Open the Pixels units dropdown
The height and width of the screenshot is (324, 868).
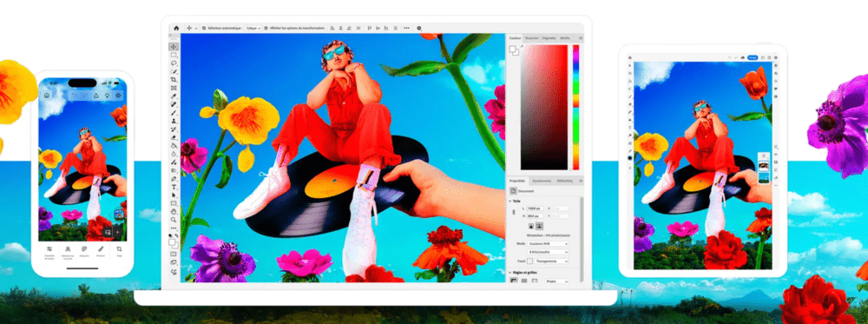coord(557,281)
